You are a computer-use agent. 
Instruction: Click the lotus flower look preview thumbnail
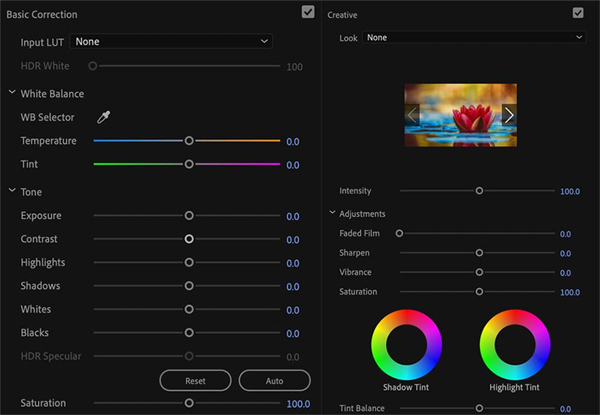point(460,115)
